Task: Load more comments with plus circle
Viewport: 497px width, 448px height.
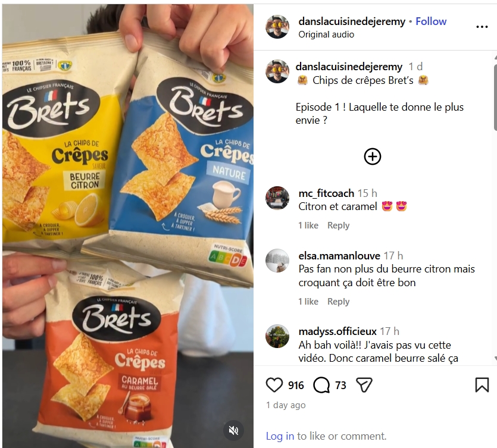Action: pos(373,156)
